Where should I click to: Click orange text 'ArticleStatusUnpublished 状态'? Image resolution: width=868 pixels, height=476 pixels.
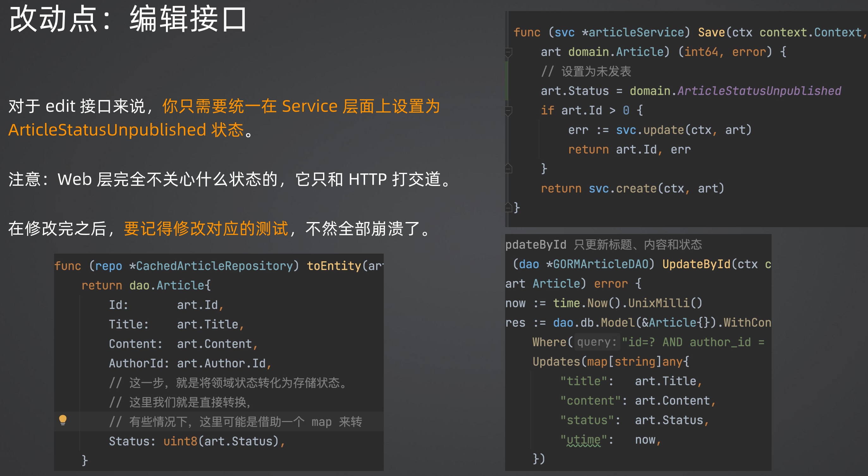[x=126, y=130]
